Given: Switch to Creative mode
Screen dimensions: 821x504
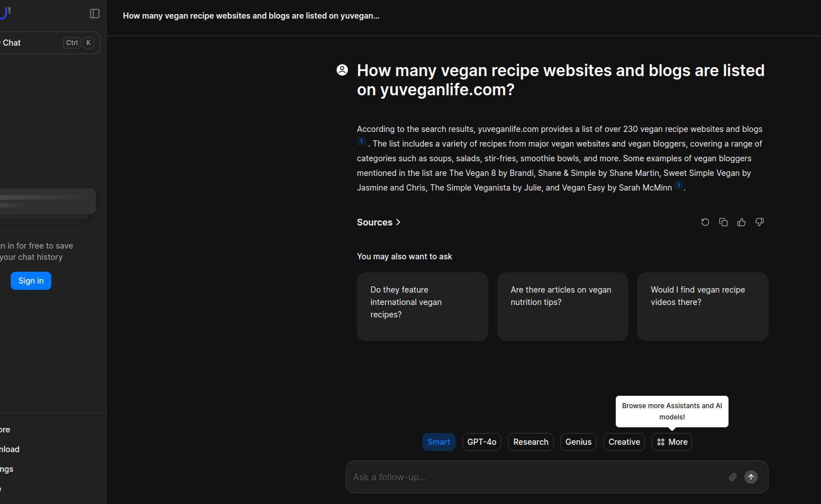Looking at the screenshot, I should tap(624, 442).
